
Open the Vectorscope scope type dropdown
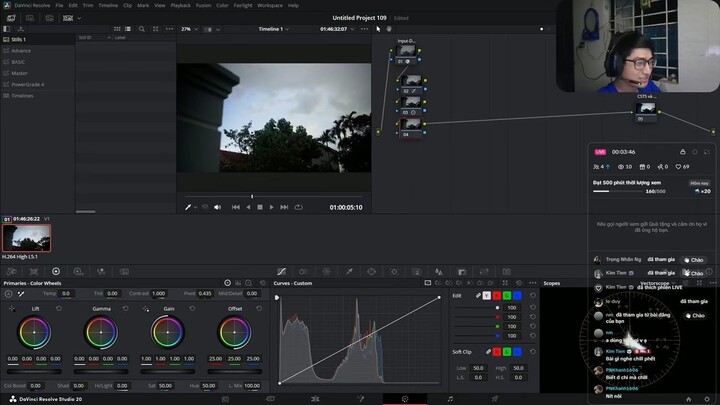pos(658,283)
